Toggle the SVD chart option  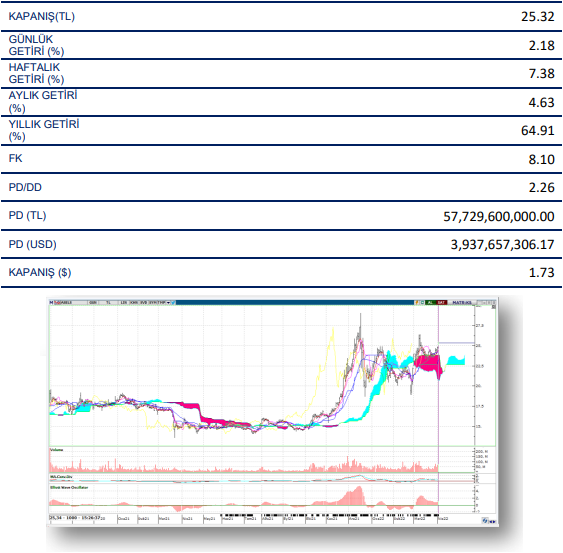point(144,302)
